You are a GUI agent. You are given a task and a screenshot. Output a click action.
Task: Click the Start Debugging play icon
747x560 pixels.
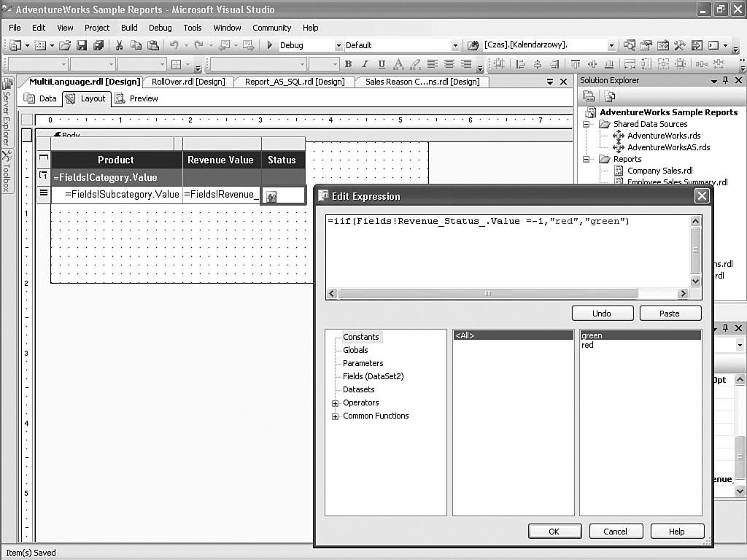[x=270, y=45]
